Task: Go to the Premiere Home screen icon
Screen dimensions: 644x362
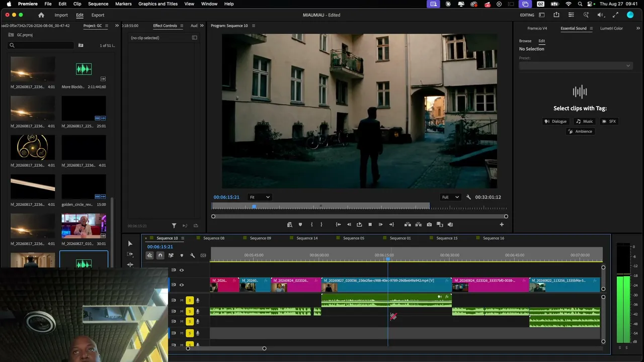Action: 41,15
